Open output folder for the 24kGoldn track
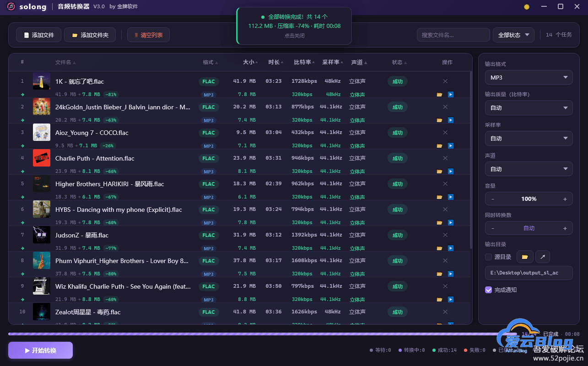The image size is (588, 366). 439,120
